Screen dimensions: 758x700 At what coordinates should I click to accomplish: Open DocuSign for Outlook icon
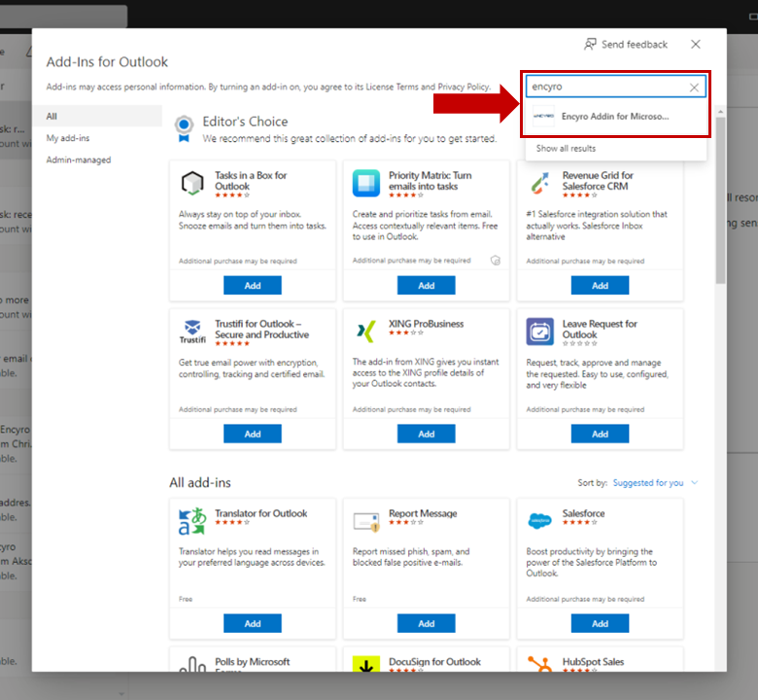[x=366, y=664]
